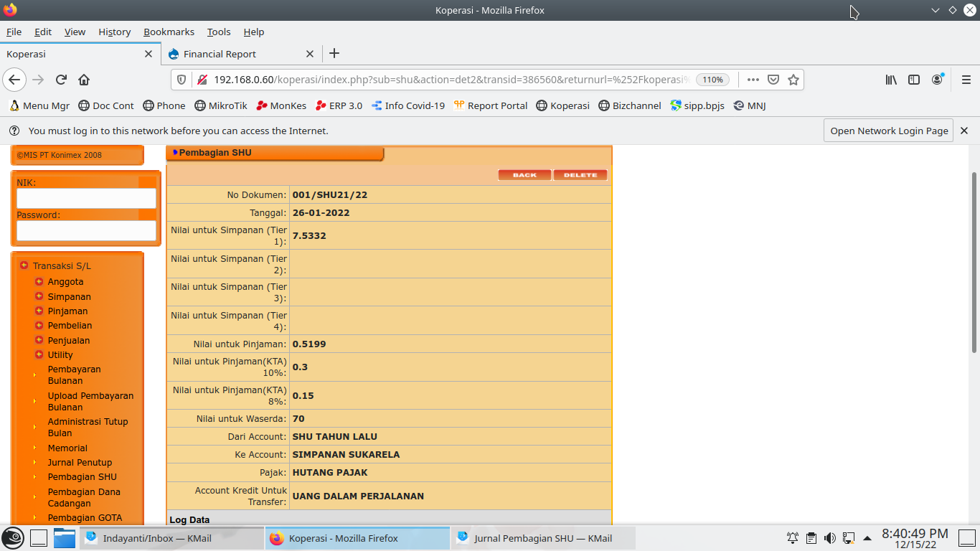The width and height of the screenshot is (980, 551).
Task: Click the Open Network Login Page button
Action: click(889, 131)
